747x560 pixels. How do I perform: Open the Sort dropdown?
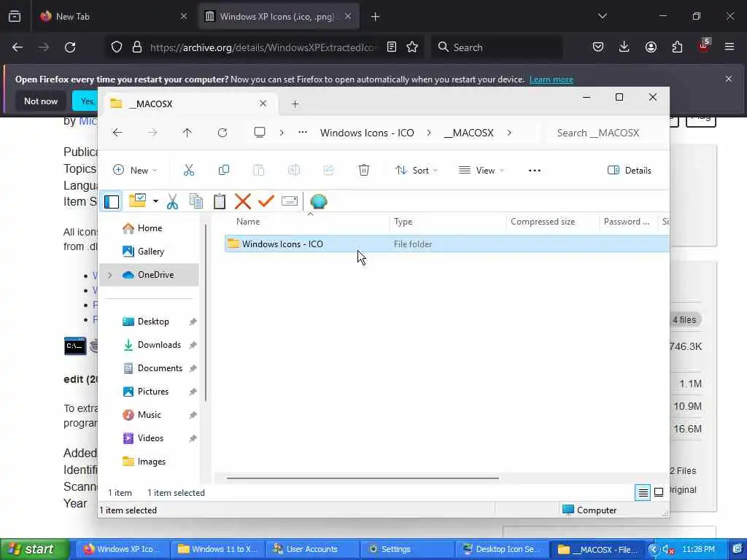(417, 170)
